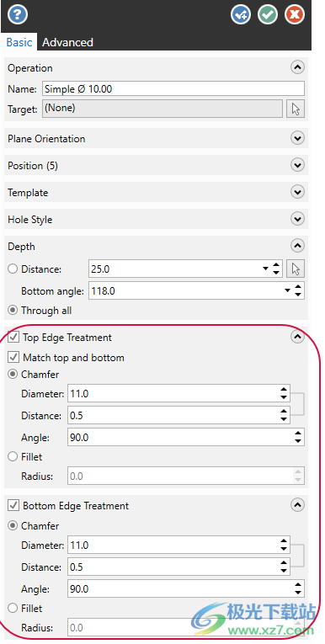Expand the Plane Orientation section
This screenshot has width=325, height=644.
(297, 138)
